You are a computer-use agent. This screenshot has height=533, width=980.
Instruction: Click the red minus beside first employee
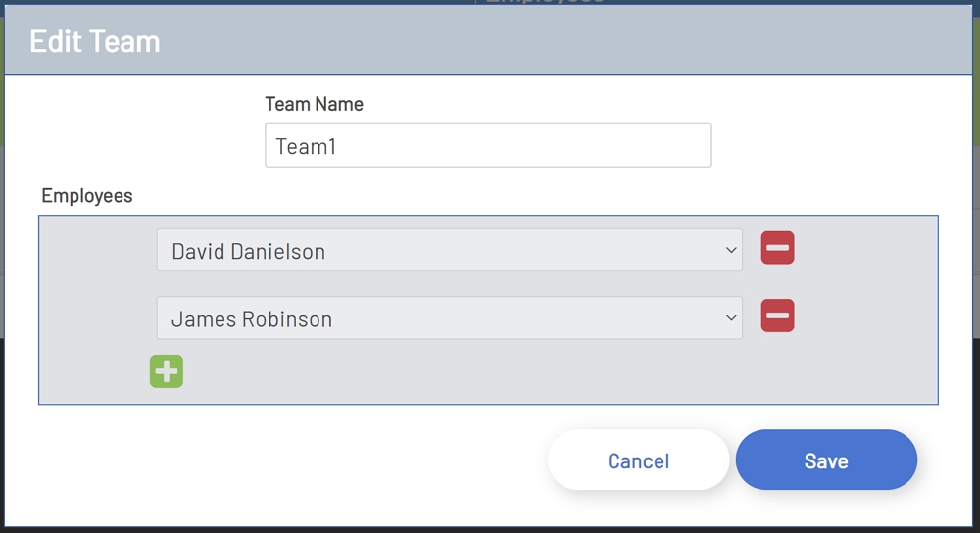pyautogui.click(x=777, y=249)
